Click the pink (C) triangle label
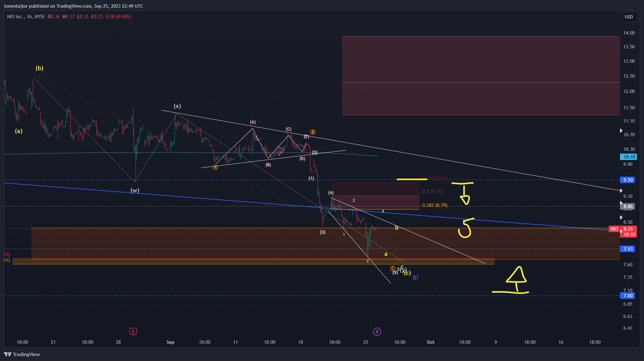 [x=288, y=129]
